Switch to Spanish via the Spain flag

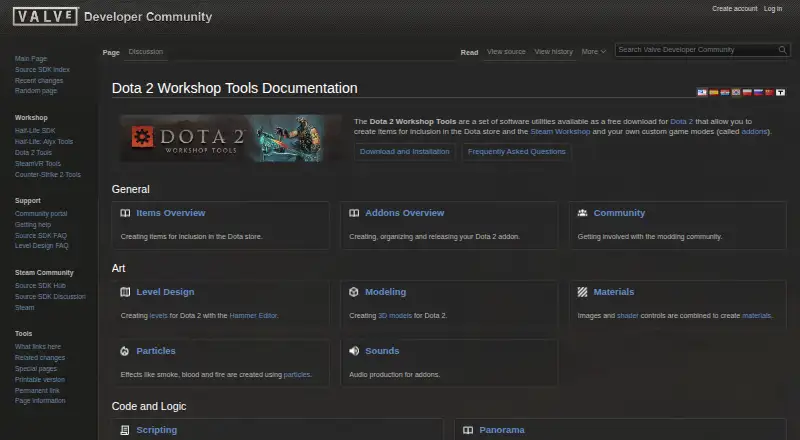tap(714, 92)
